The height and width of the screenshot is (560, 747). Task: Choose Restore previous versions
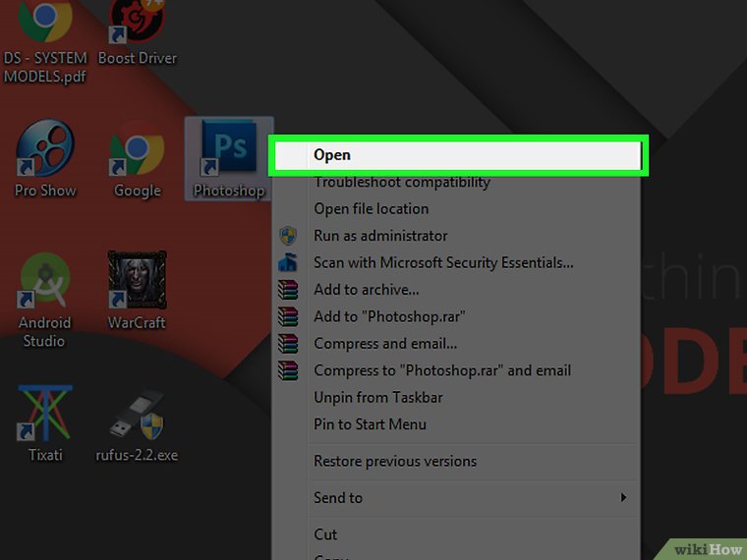tap(394, 461)
